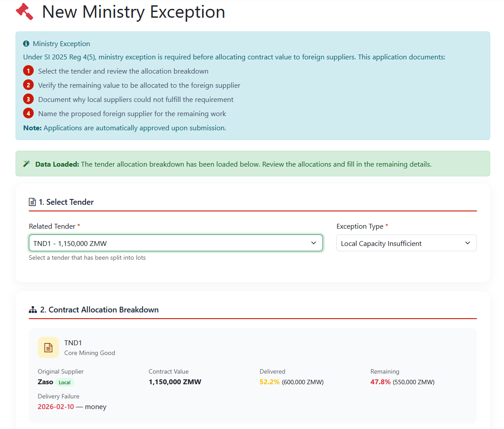Click step 3 numbered circle icon
Image resolution: width=504 pixels, height=429 pixels.
pos(28,99)
